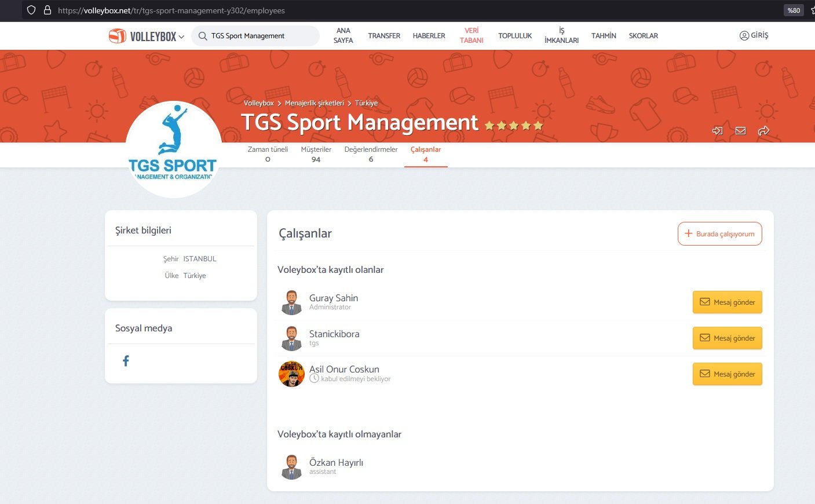
Task: Click the Türkiye breadcrumb link
Action: (x=366, y=103)
